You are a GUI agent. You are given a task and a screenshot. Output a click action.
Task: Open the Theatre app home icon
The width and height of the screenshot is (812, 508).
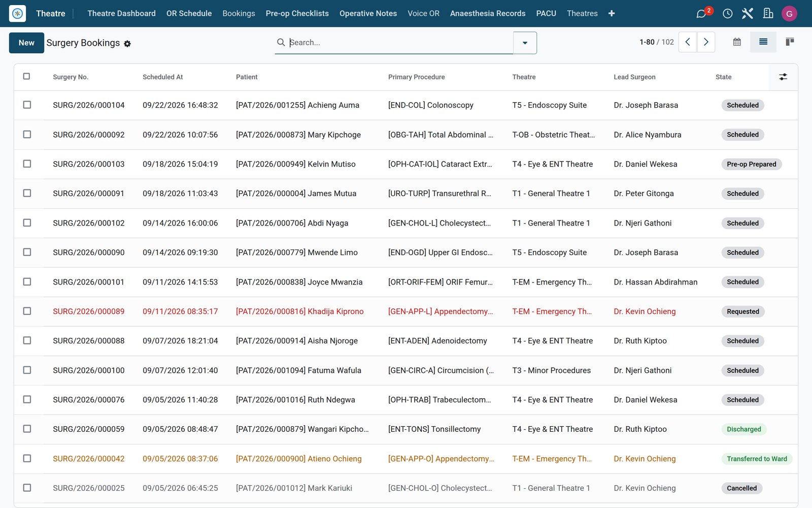pos(17,13)
